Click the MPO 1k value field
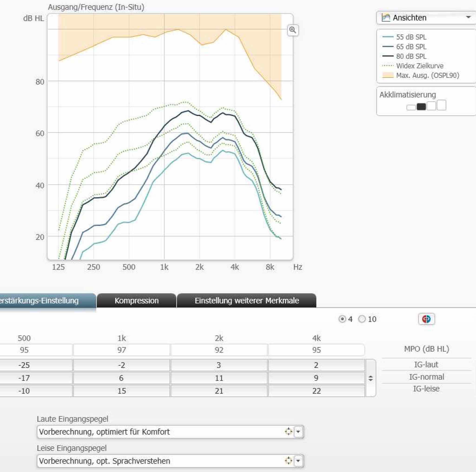 (122, 350)
